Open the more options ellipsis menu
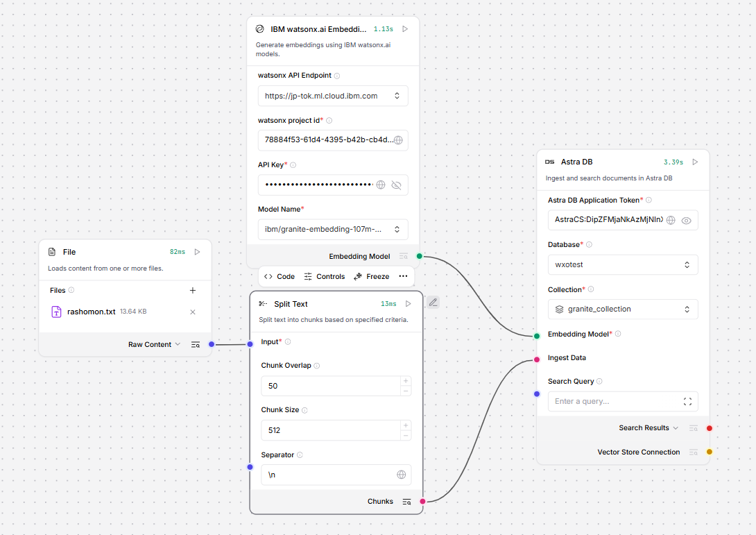Viewport: 756px width, 535px height. (x=403, y=276)
